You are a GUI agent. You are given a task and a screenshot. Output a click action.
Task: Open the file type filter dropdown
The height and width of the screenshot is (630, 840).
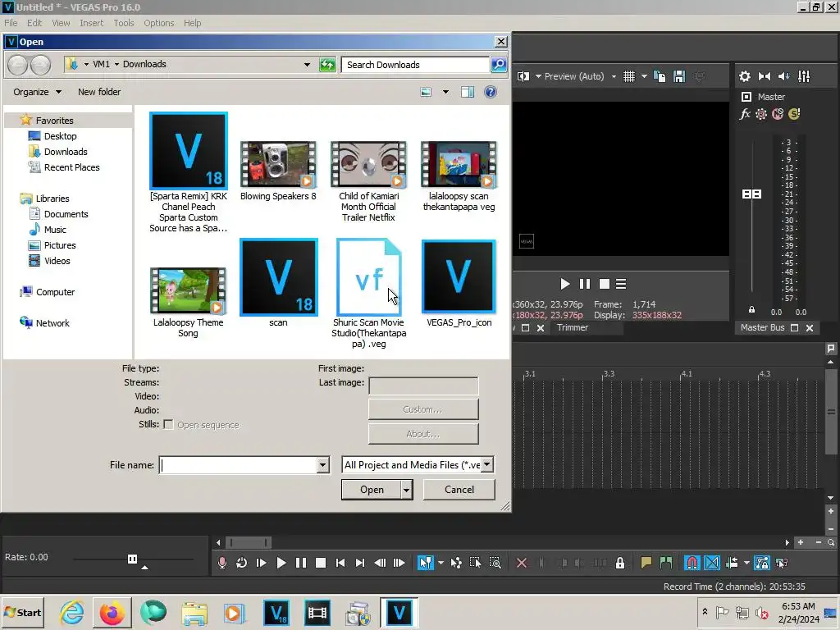click(x=487, y=465)
